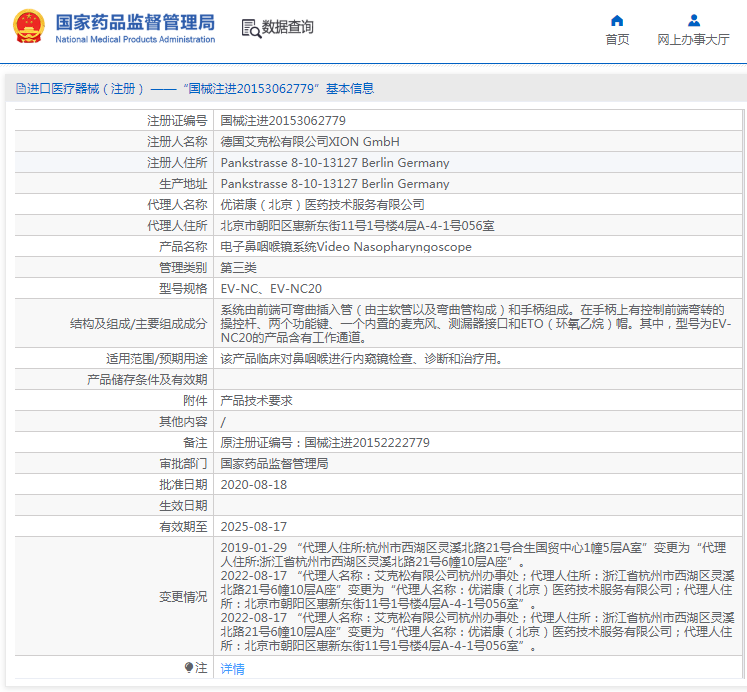Go to 数据查询 section label
Screen dimensions: 747x692
pyautogui.click(x=287, y=27)
